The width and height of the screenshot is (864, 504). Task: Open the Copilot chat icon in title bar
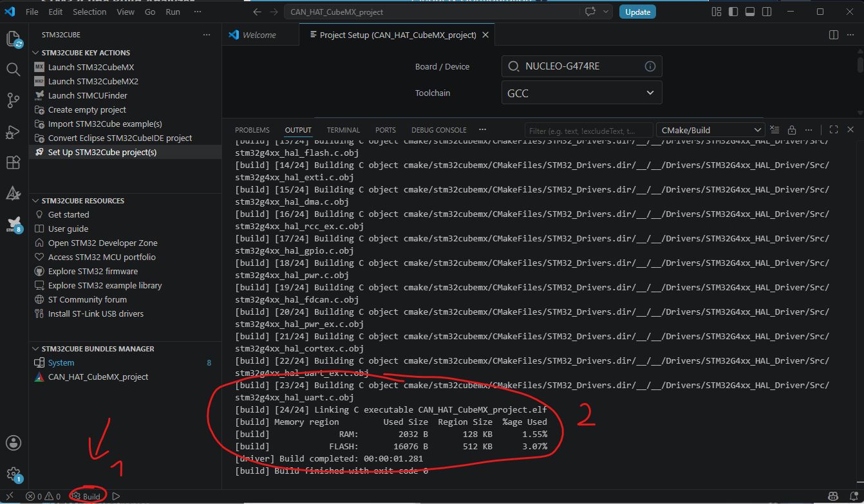pyautogui.click(x=589, y=12)
